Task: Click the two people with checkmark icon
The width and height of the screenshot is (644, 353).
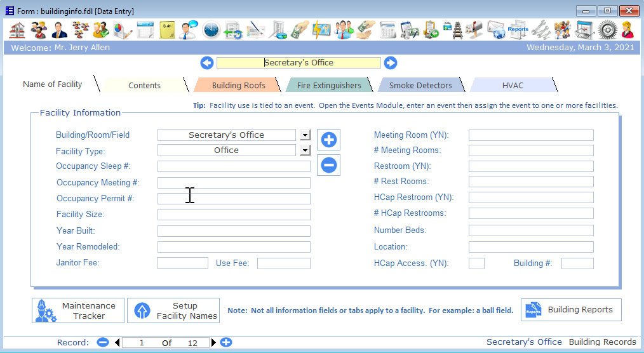Action: [x=102, y=30]
